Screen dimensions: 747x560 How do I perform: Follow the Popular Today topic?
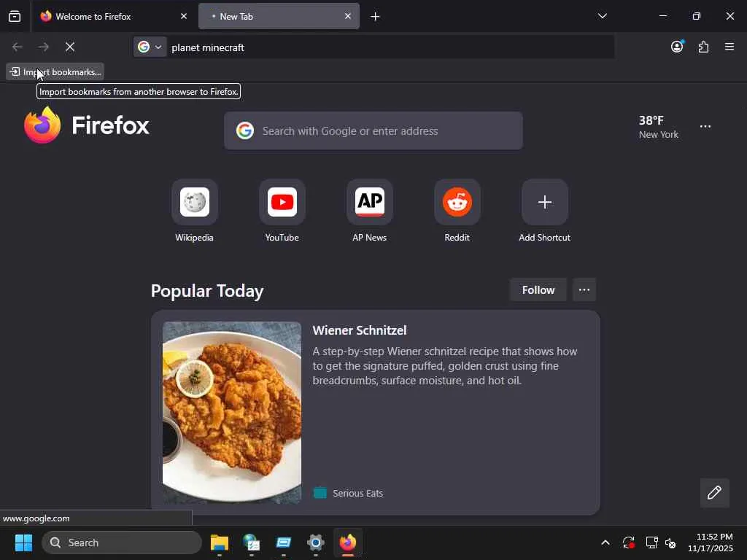click(x=538, y=290)
